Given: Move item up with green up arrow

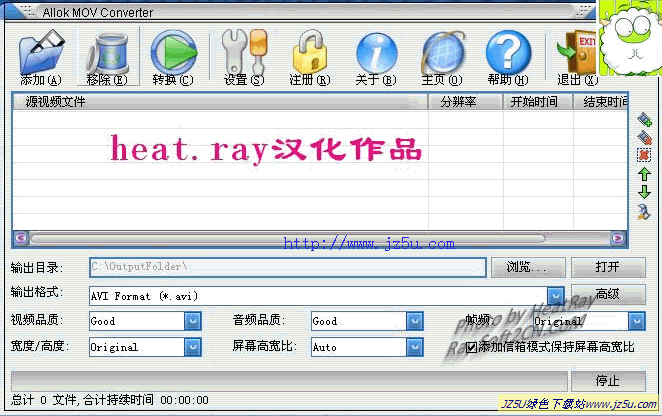Looking at the screenshot, I should pyautogui.click(x=644, y=174).
